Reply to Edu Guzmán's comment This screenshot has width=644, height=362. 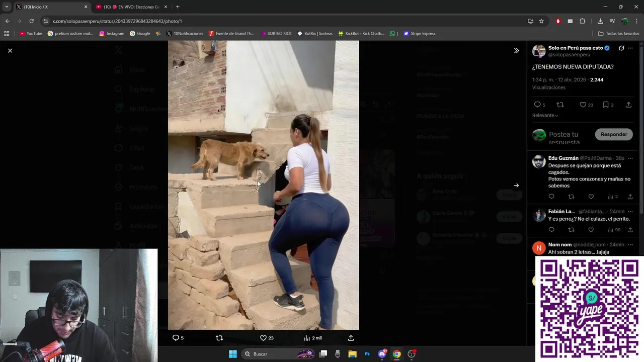pos(551,197)
